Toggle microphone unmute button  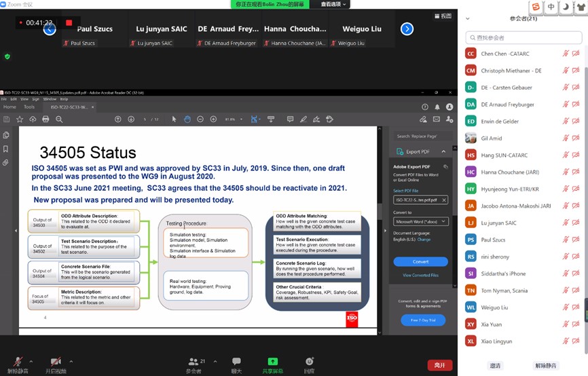point(18,362)
